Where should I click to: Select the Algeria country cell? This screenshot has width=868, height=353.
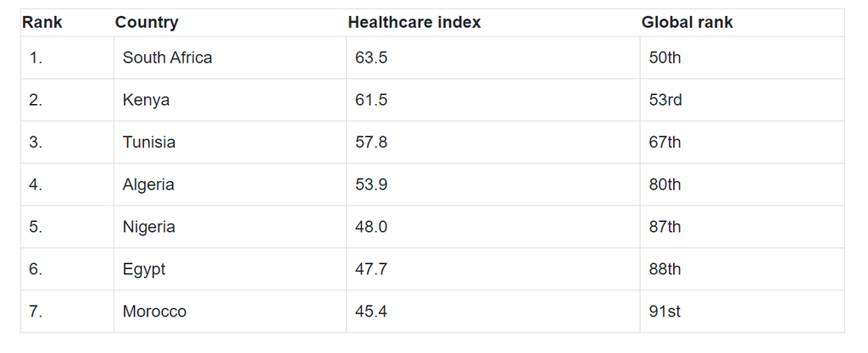(148, 185)
